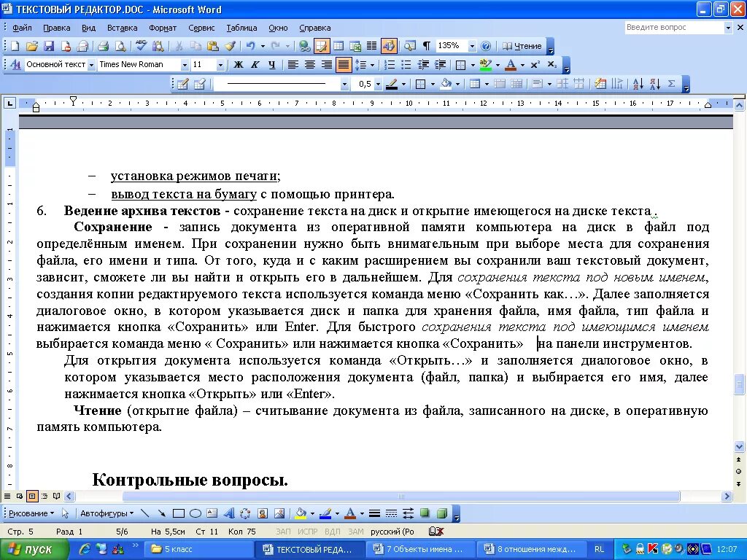
Task: Open Word help with the question mark icon
Action: [x=486, y=46]
